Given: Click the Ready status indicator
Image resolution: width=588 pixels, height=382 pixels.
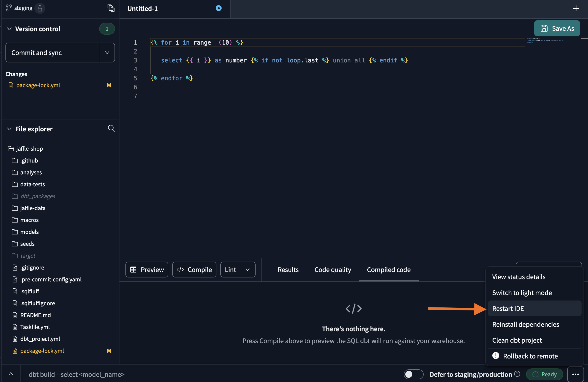Looking at the screenshot, I should [544, 374].
